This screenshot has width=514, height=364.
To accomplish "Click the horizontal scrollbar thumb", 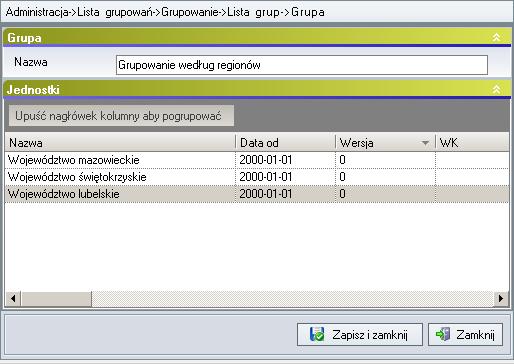I will 56,298.
